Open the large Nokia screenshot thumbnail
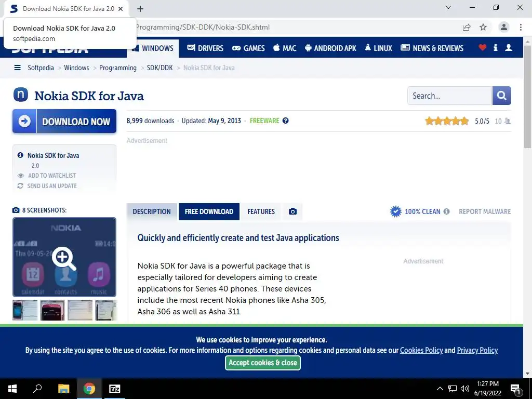Image resolution: width=532 pixels, height=399 pixels. point(64,257)
